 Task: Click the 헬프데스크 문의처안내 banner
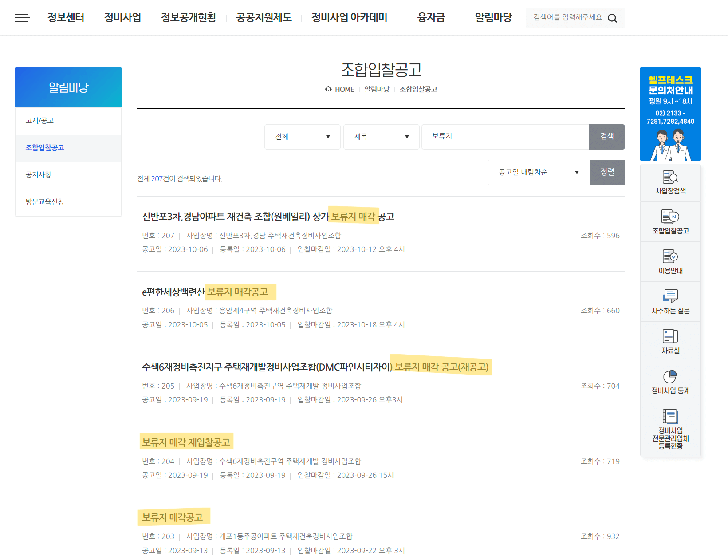click(x=670, y=114)
